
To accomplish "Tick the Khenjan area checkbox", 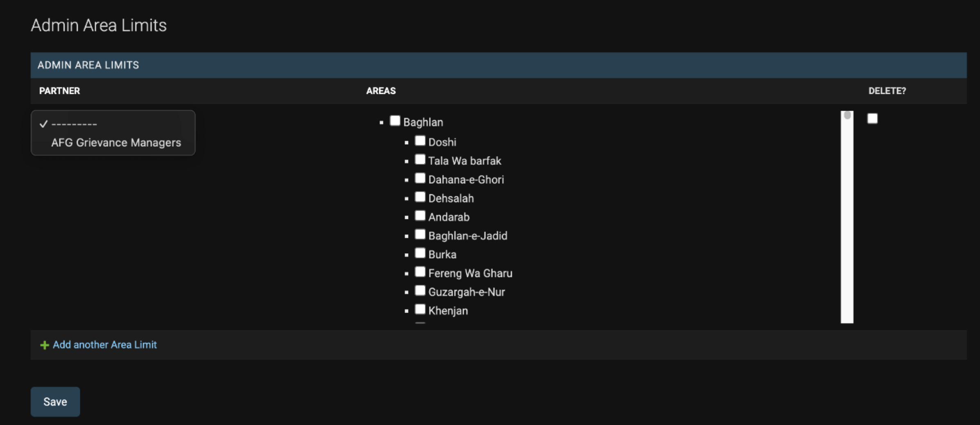I will (420, 309).
